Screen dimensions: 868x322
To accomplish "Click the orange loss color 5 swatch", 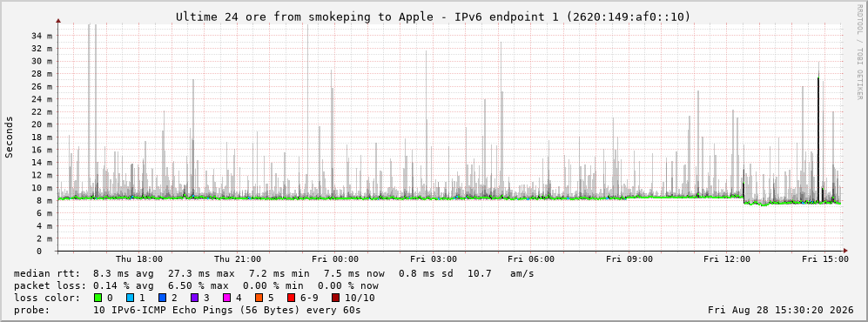I will pos(259,298).
